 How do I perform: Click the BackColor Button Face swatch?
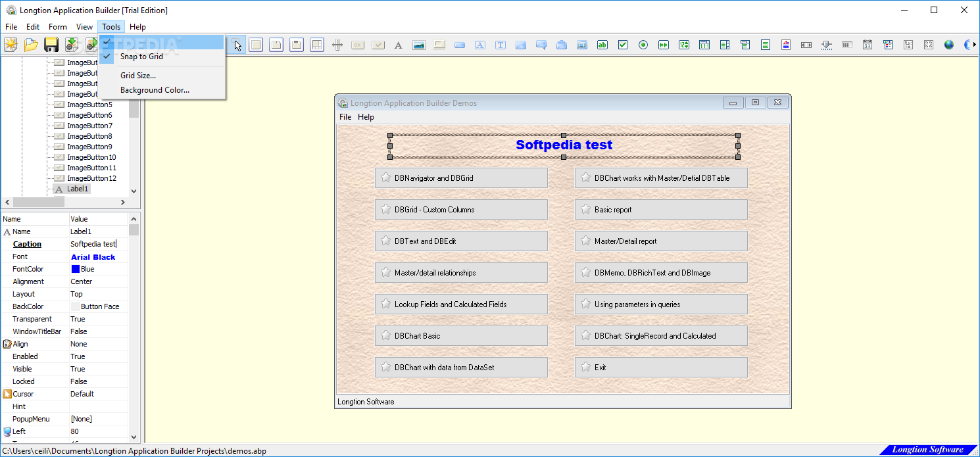click(75, 306)
